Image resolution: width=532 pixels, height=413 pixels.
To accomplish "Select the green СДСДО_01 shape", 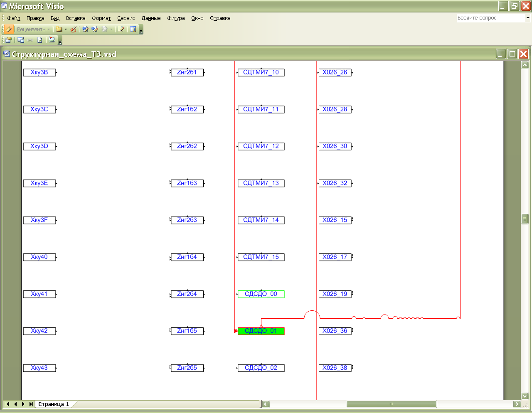I will click(x=261, y=331).
